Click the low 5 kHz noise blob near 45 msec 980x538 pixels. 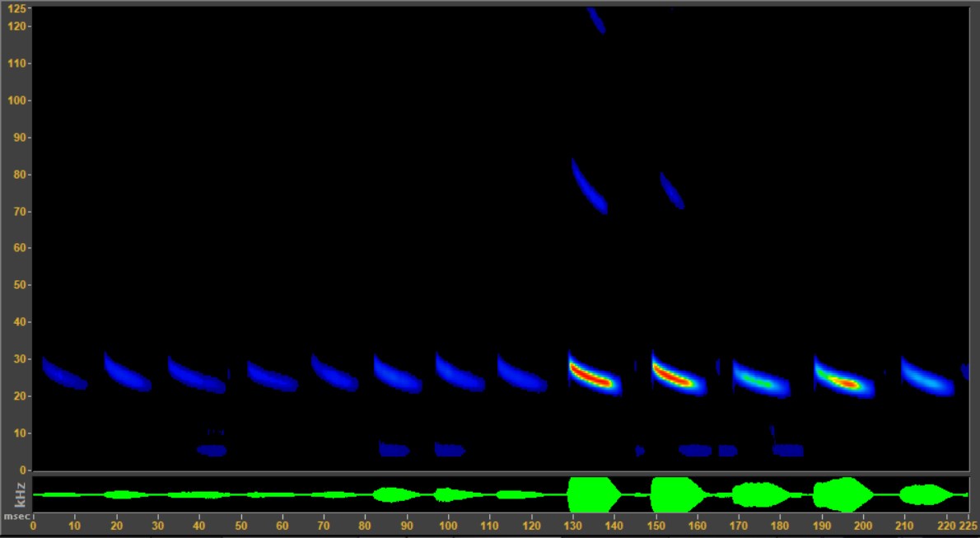212,449
